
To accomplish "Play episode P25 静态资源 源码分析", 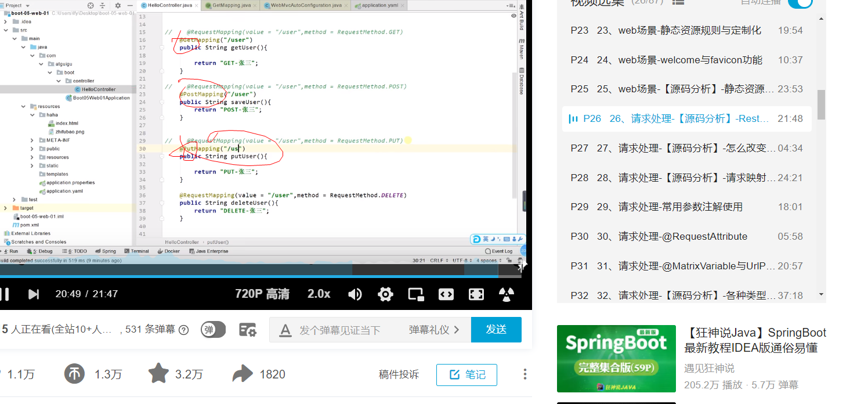I will [687, 89].
